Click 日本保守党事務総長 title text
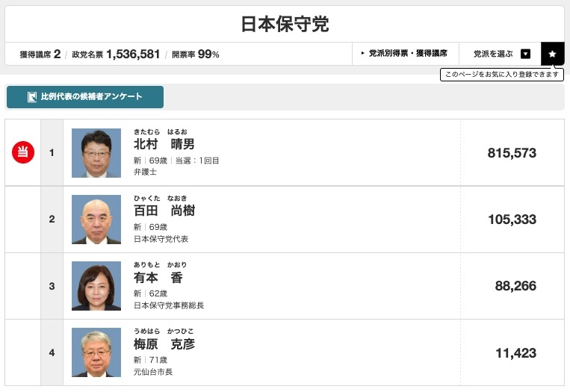 [169, 305]
